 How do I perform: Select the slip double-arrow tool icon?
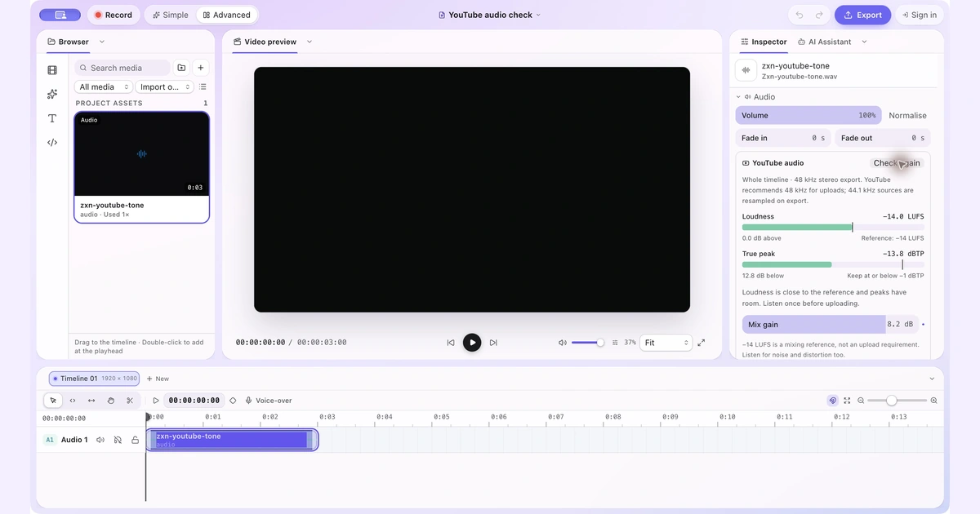(91, 401)
